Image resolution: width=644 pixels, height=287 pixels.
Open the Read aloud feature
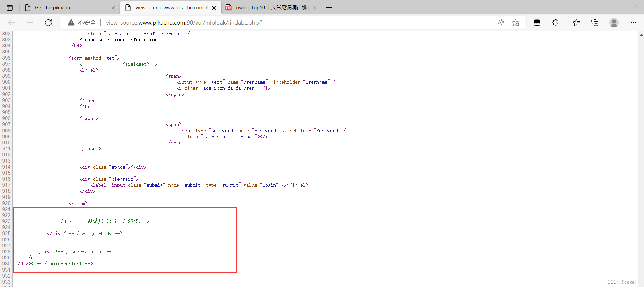[x=501, y=23]
